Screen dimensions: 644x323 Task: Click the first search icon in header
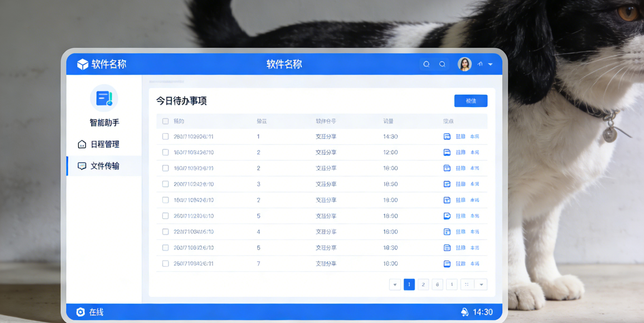(426, 64)
